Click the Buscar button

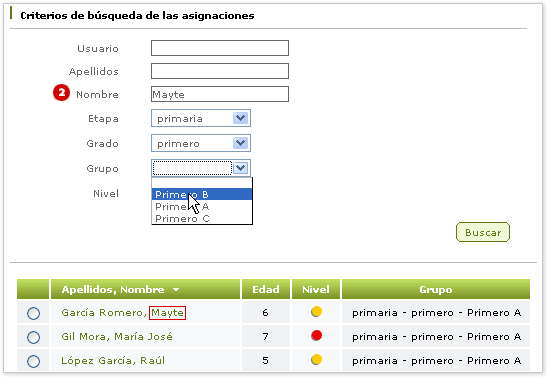click(483, 232)
